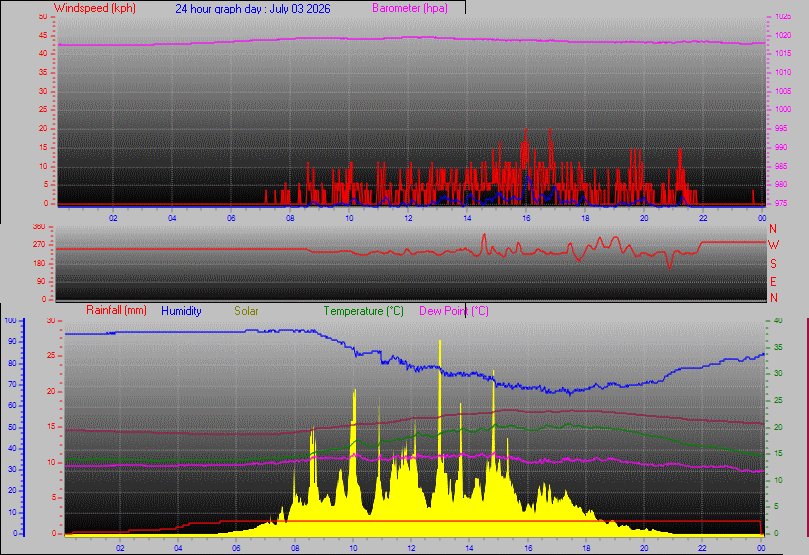Image resolution: width=809 pixels, height=555 pixels.
Task: Click the 1020 value on the barometer axis
Action: click(x=783, y=36)
